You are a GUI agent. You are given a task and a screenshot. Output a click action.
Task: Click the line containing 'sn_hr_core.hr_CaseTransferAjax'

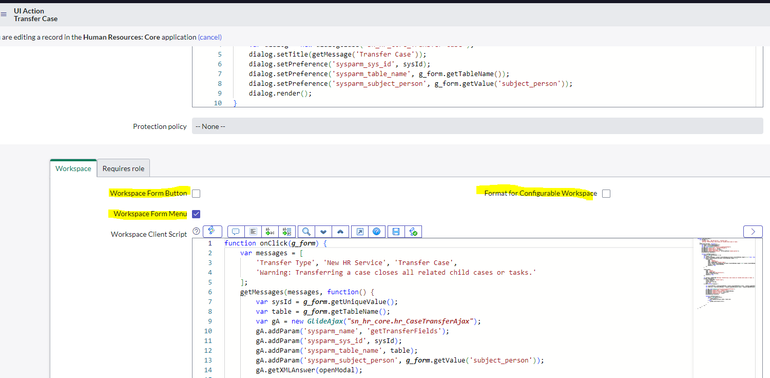coord(367,322)
